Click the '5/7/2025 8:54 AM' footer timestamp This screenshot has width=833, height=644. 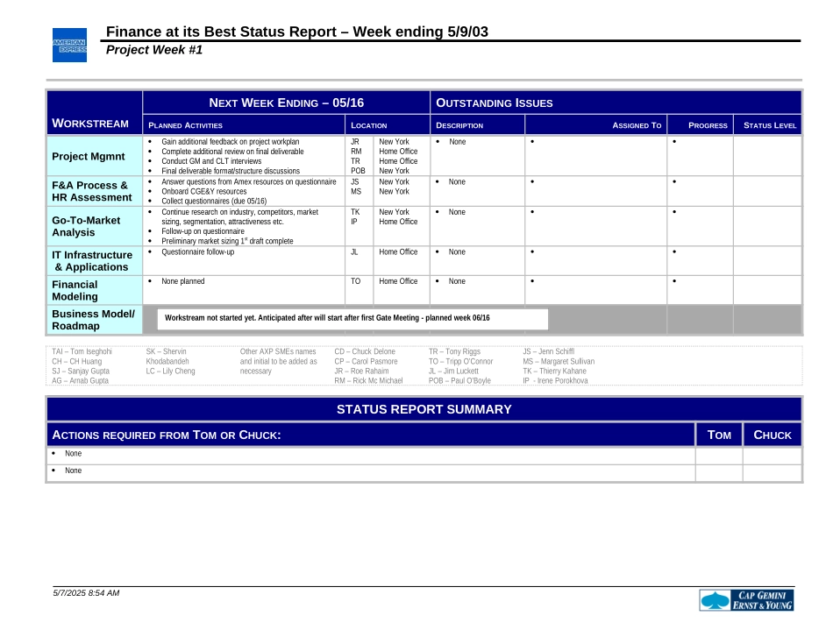click(86, 593)
